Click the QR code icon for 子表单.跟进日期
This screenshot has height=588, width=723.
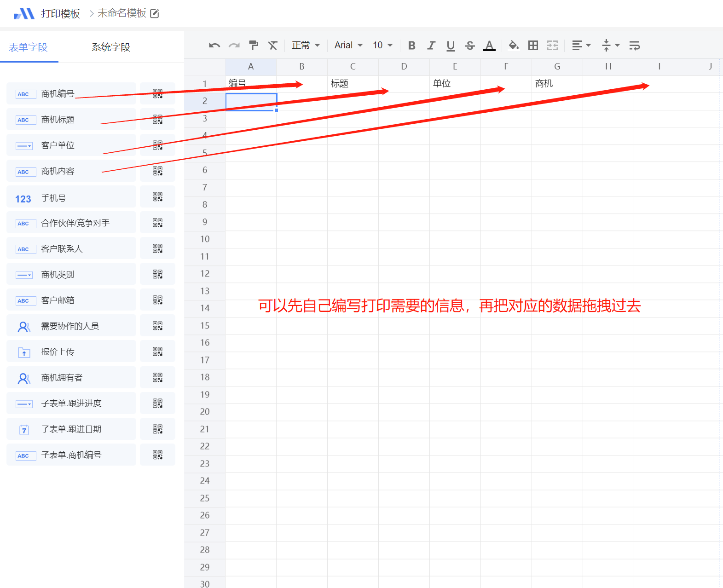click(x=157, y=429)
